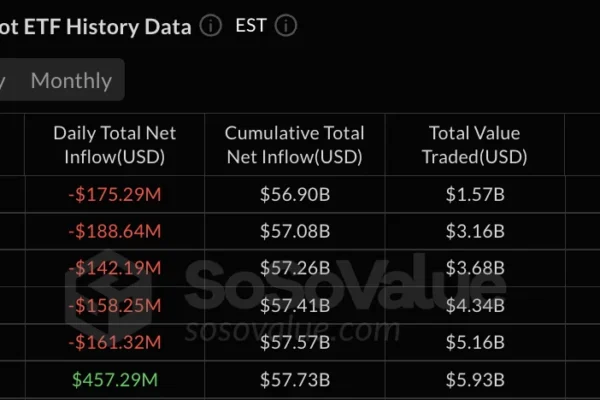Click the Total Value Traded column header

475,145
